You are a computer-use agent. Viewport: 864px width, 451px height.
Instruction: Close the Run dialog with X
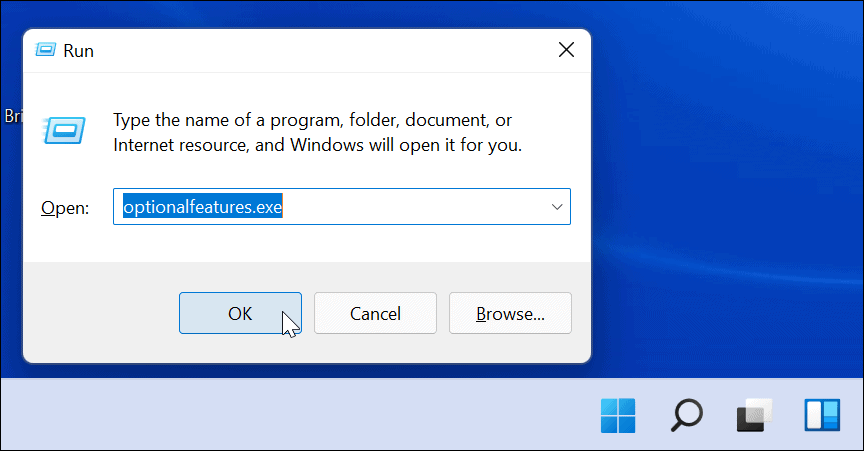click(x=566, y=49)
